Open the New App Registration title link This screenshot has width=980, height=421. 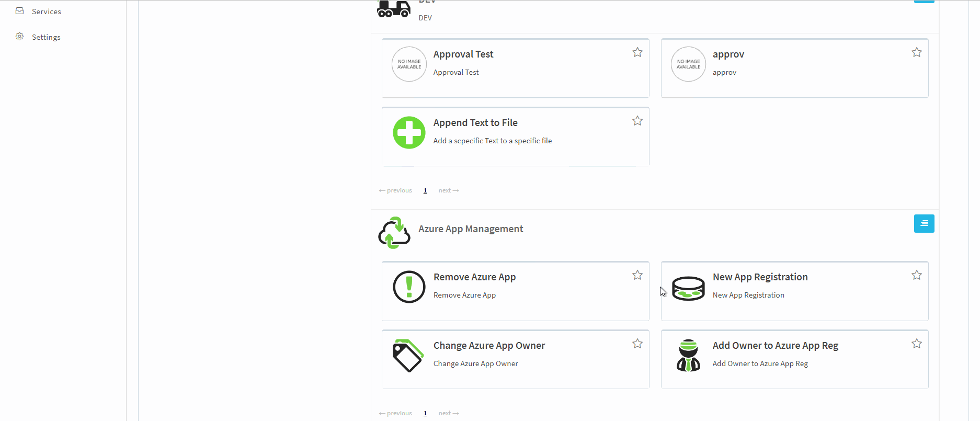760,277
